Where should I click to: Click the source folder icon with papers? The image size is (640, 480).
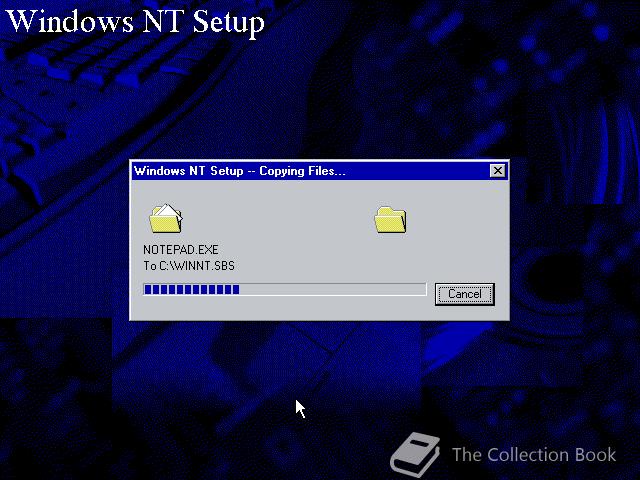(x=166, y=219)
